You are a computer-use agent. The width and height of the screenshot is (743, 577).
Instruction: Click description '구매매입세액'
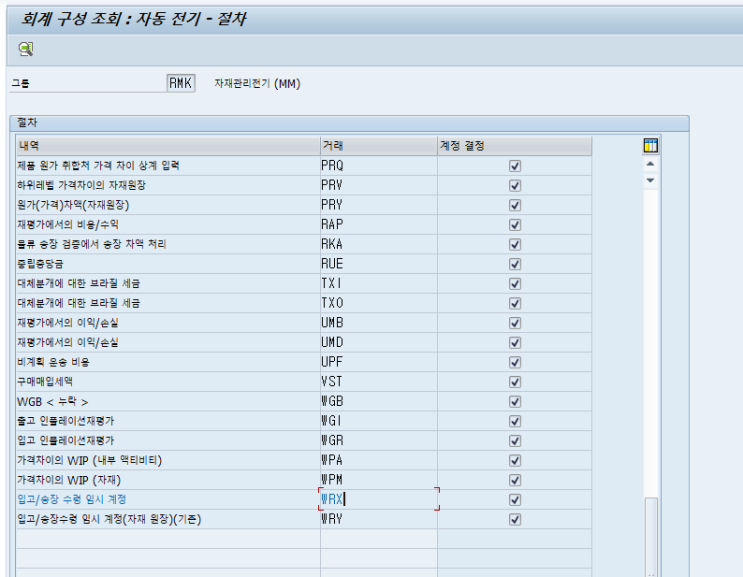click(x=45, y=382)
